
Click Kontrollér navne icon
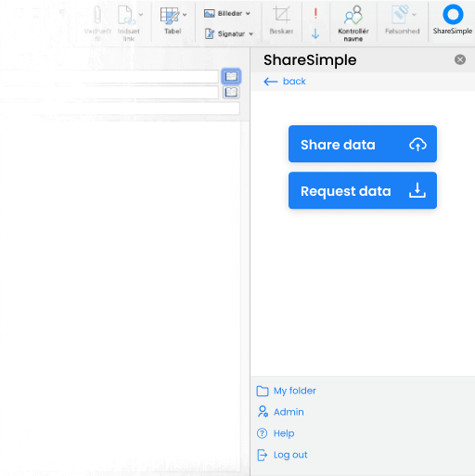(353, 15)
